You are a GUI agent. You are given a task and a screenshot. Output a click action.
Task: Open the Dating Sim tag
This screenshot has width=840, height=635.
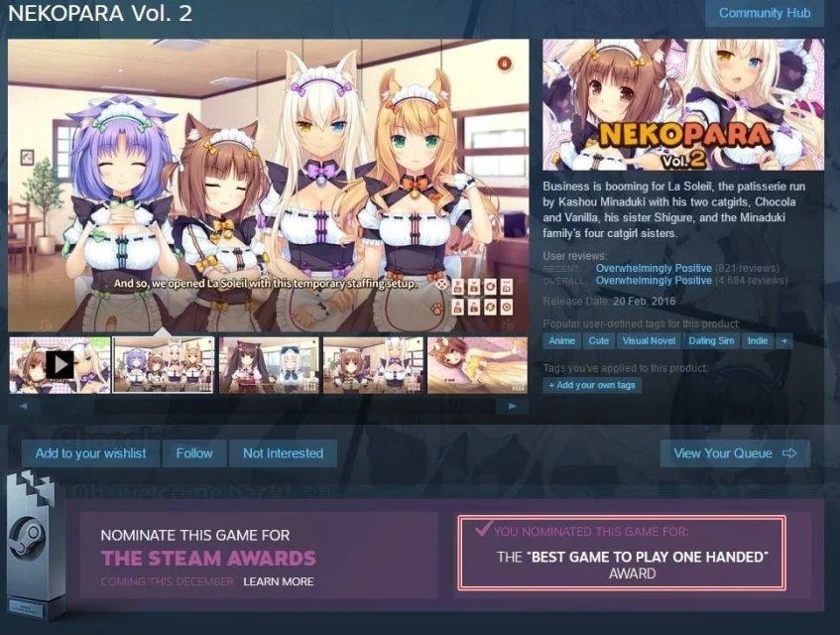click(x=711, y=340)
